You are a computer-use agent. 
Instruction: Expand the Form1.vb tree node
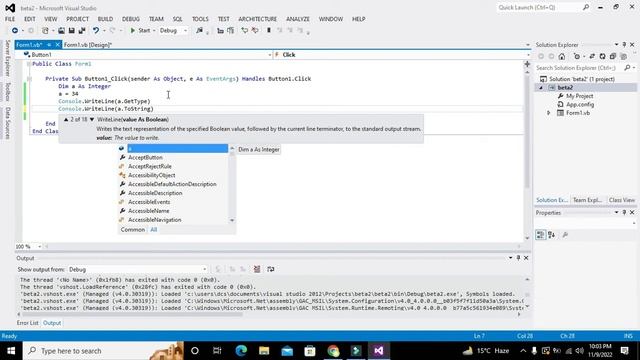coord(549,113)
